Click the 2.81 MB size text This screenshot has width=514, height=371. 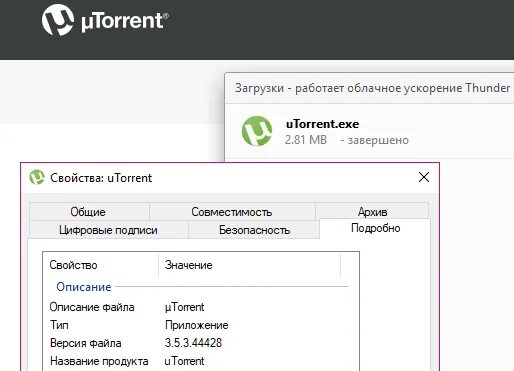tap(306, 140)
